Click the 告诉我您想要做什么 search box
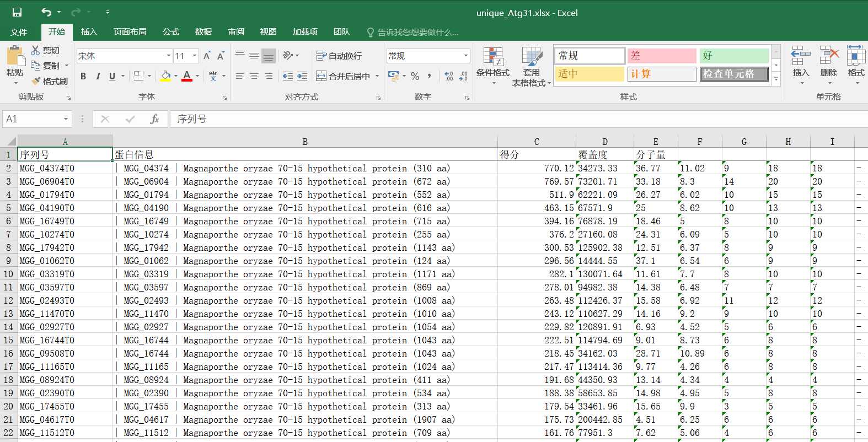868x442 pixels. click(x=413, y=33)
